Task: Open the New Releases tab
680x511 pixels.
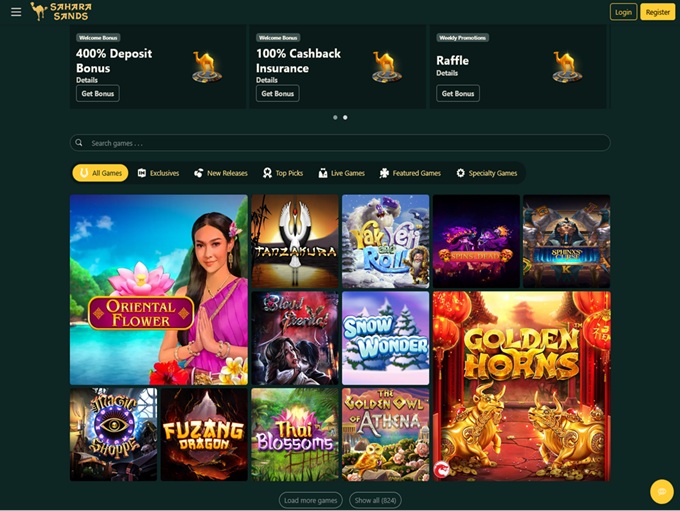Action: point(221,173)
